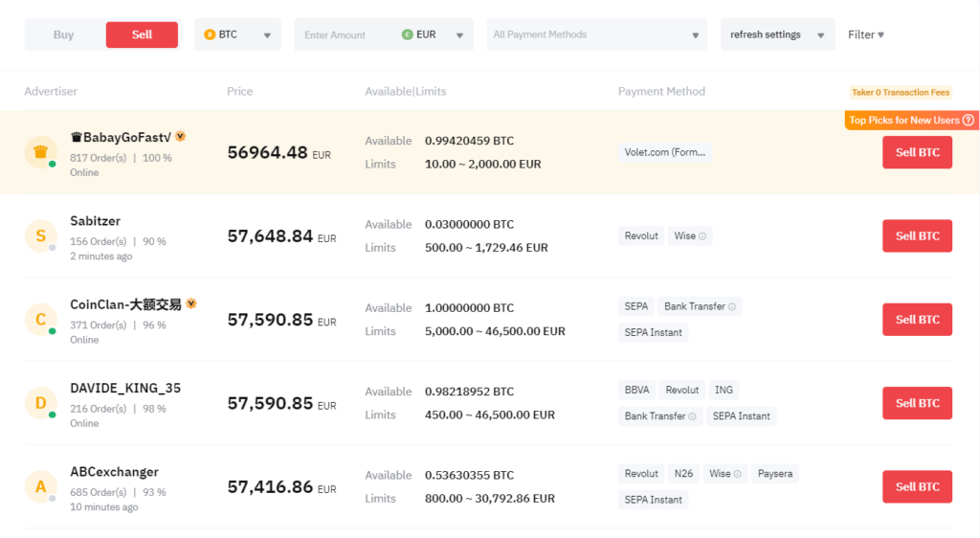Viewport: 980px width, 538px height.
Task: Click the BBVA payment tag
Action: [636, 391]
